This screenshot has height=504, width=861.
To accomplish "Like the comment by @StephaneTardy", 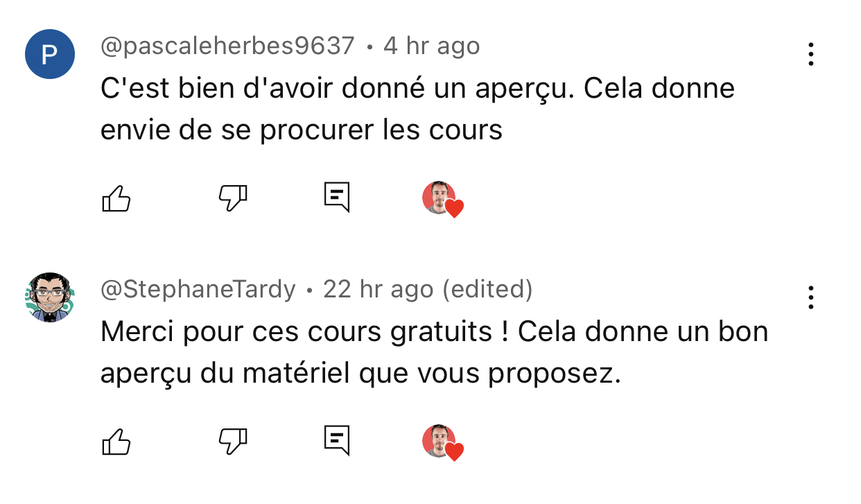I will [116, 442].
